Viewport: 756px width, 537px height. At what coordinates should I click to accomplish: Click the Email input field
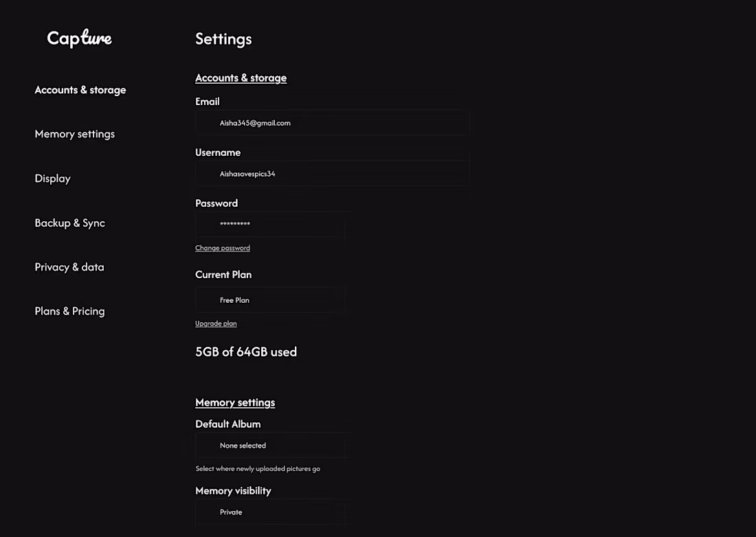pos(332,123)
